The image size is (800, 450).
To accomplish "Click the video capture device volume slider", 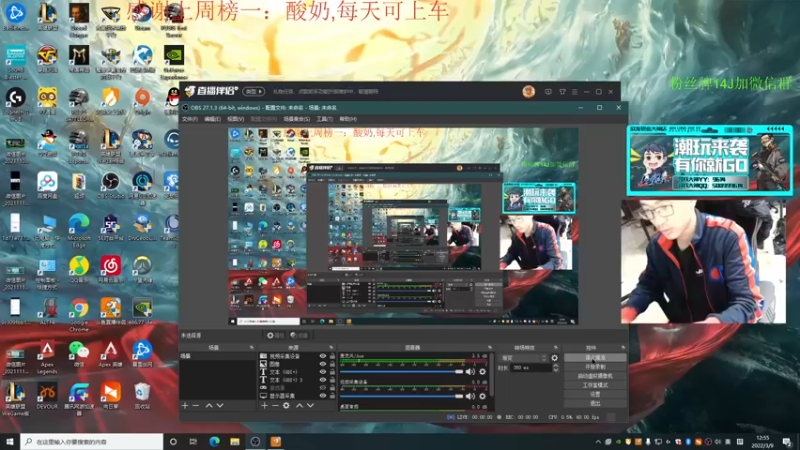I will (402, 396).
